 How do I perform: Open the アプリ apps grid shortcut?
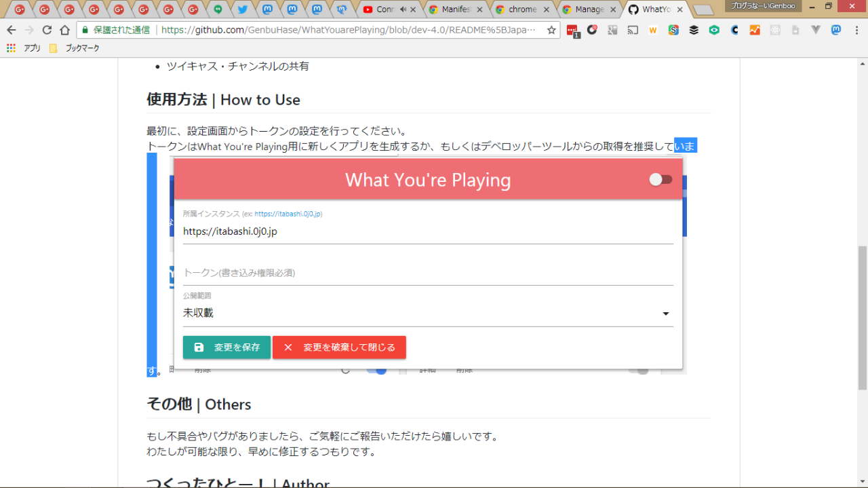(x=24, y=48)
